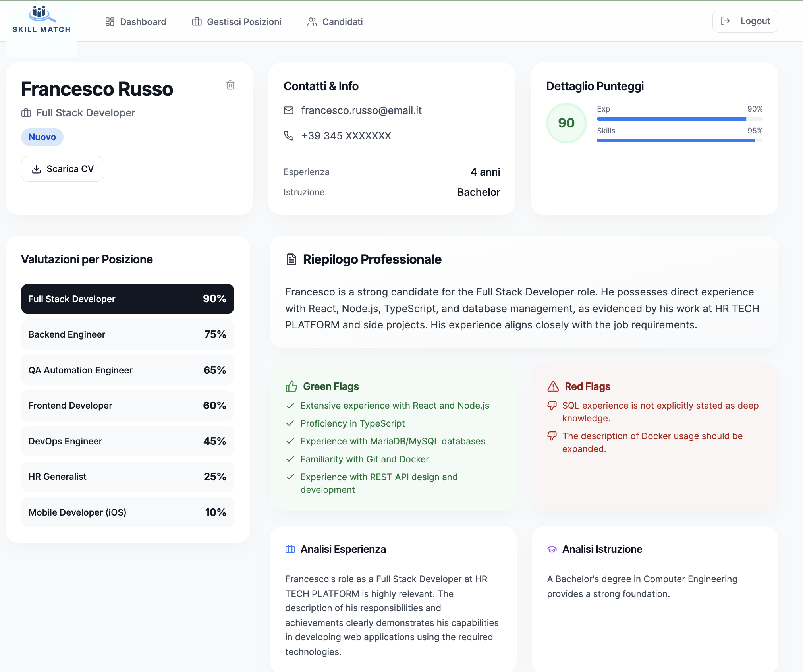Delete candidate with the trash icon

tap(230, 85)
